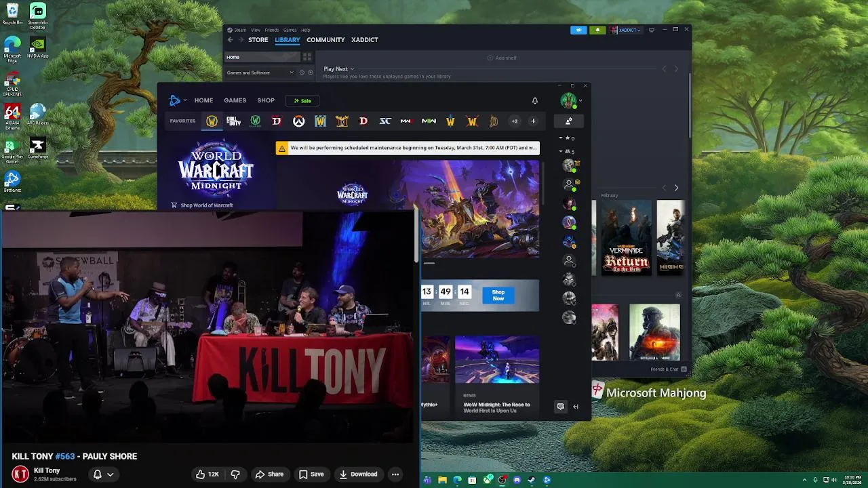Open File Explorer from the taskbar
Viewport: 868px width, 488px height.
pyautogui.click(x=442, y=481)
